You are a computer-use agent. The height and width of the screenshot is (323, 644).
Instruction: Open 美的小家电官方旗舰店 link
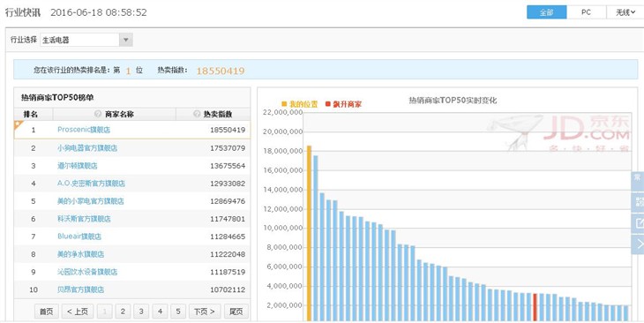[x=90, y=201]
